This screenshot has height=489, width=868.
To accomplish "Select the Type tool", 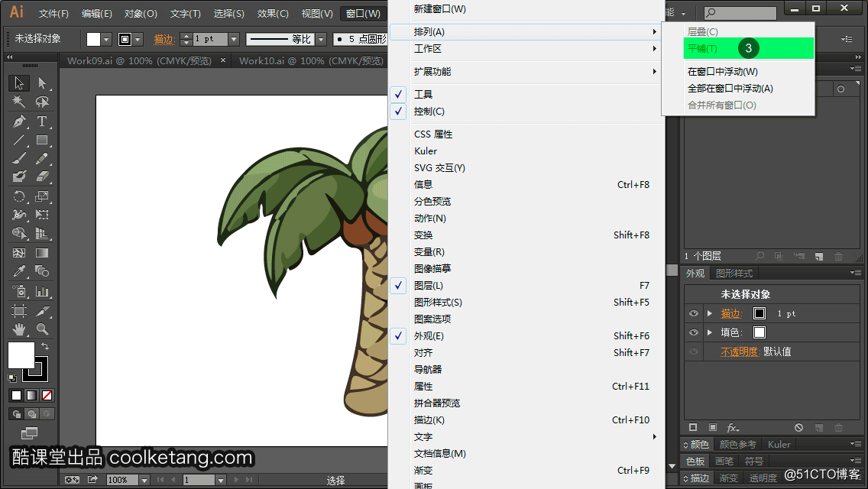I will point(42,121).
